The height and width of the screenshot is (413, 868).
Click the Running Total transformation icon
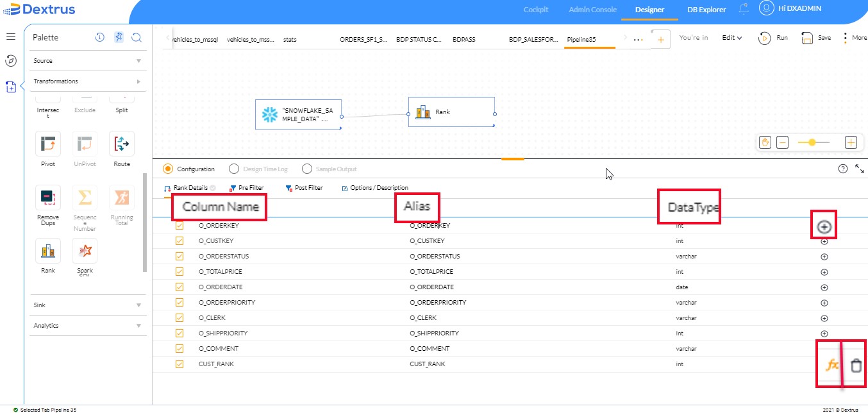coord(122,198)
